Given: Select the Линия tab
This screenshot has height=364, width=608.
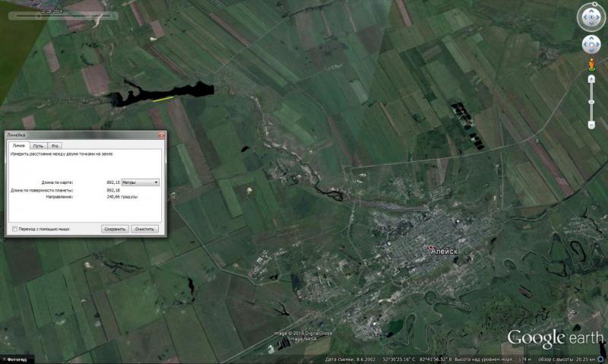Looking at the screenshot, I should click(x=19, y=145).
